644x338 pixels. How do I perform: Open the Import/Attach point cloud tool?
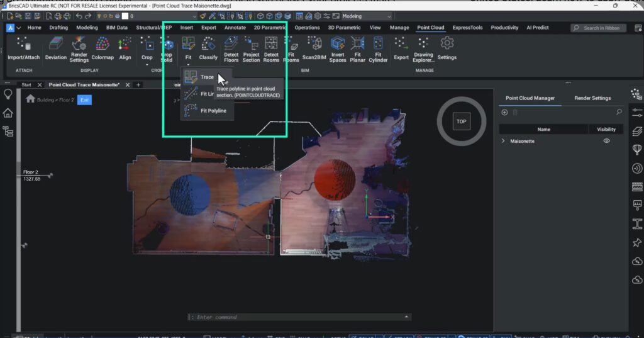[x=23, y=49]
